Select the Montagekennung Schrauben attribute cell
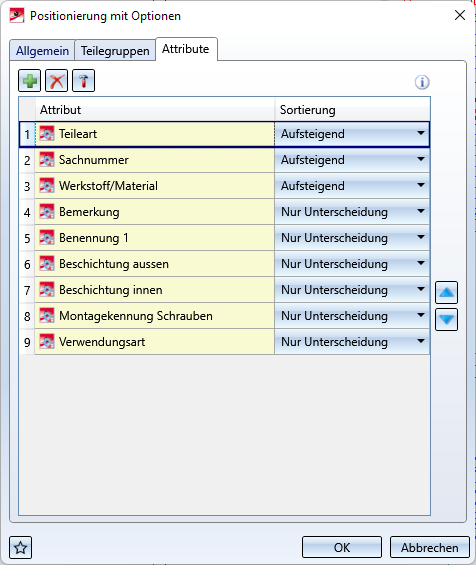The width and height of the screenshot is (476, 565). (155, 315)
